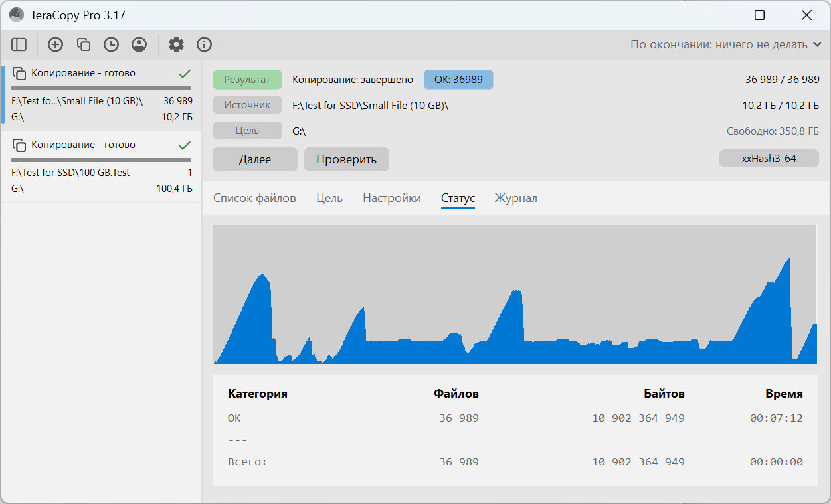Open the 'По окончании: ничего не делать' dropdown
The width and height of the screenshot is (831, 504).
(727, 44)
